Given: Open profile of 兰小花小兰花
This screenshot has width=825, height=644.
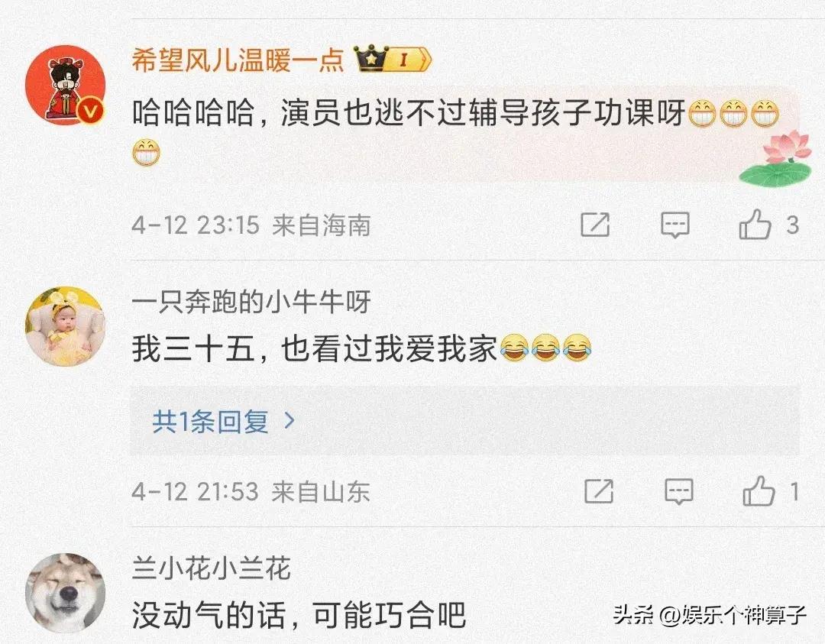Looking at the screenshot, I should pyautogui.click(x=212, y=568).
